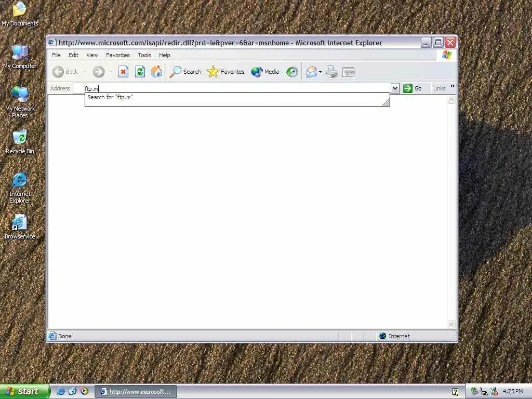This screenshot has width=532, height=399.
Task: Open the Favorites menu
Action: (x=118, y=55)
